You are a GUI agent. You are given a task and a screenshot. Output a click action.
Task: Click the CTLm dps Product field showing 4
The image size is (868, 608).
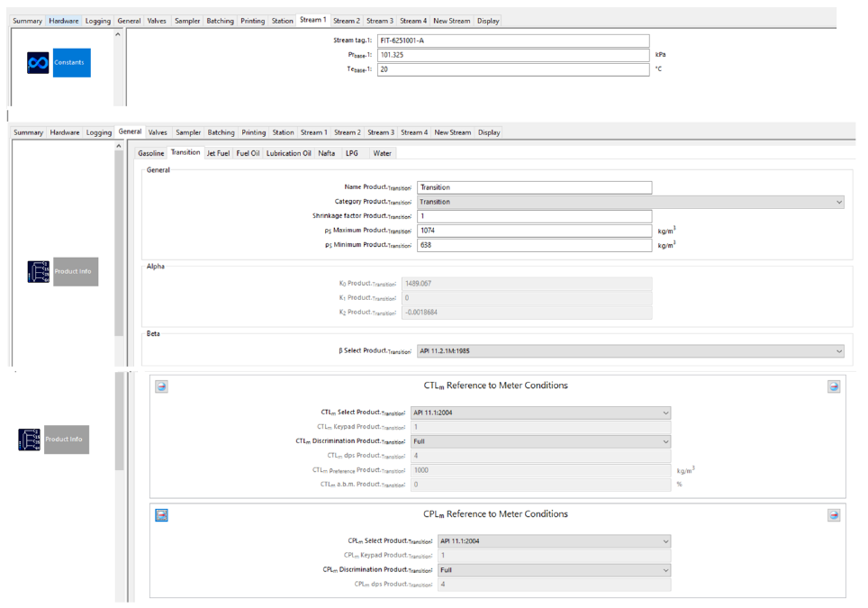[x=541, y=457]
